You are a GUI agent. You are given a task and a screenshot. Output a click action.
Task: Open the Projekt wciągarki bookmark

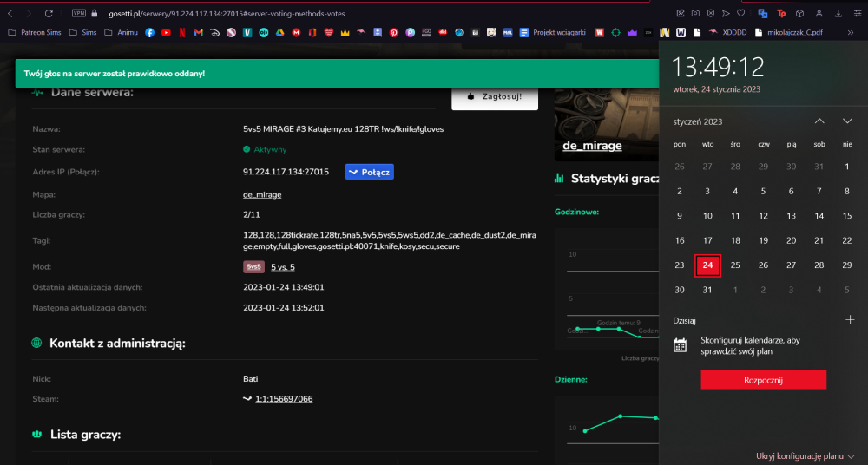(552, 33)
